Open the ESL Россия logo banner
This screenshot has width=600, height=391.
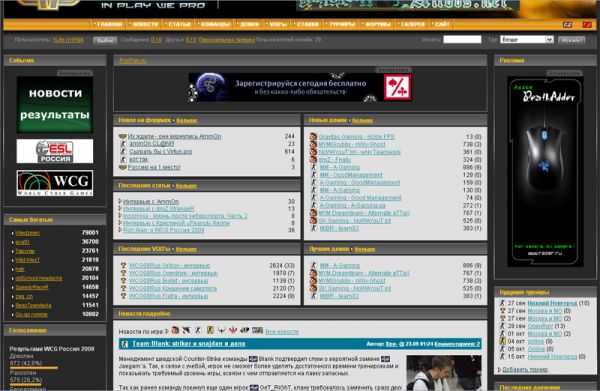(55, 151)
